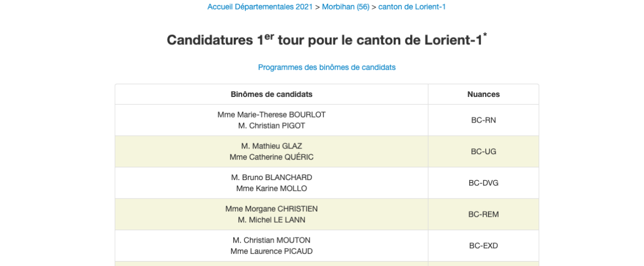The image size is (644, 266).
Task: Click candidate name Mme Catherine QUÉRIC
Action: point(271,157)
